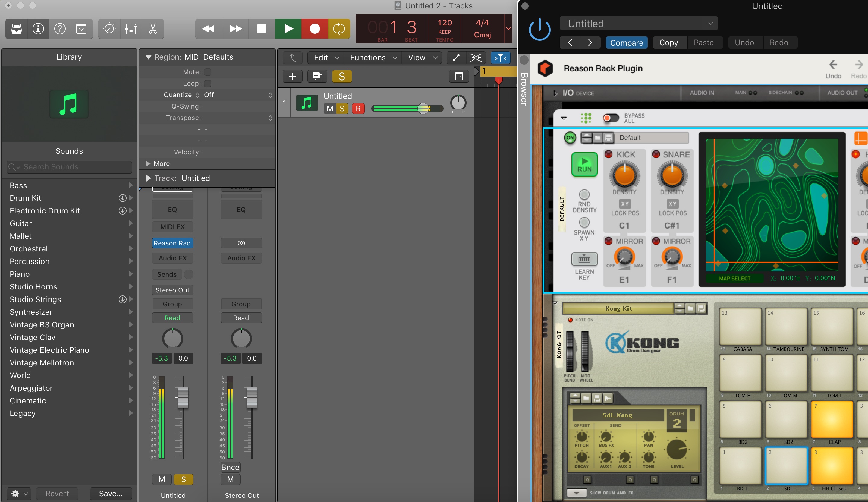Viewport: 868px width, 502px height.
Task: Select Synthesizer in the Library list
Action: [31, 312]
